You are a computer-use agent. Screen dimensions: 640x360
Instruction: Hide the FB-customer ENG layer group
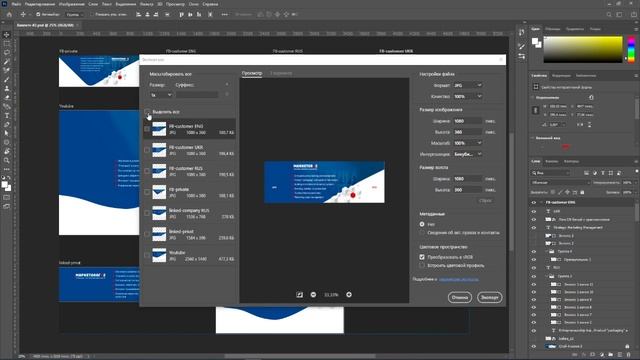pyautogui.click(x=533, y=202)
